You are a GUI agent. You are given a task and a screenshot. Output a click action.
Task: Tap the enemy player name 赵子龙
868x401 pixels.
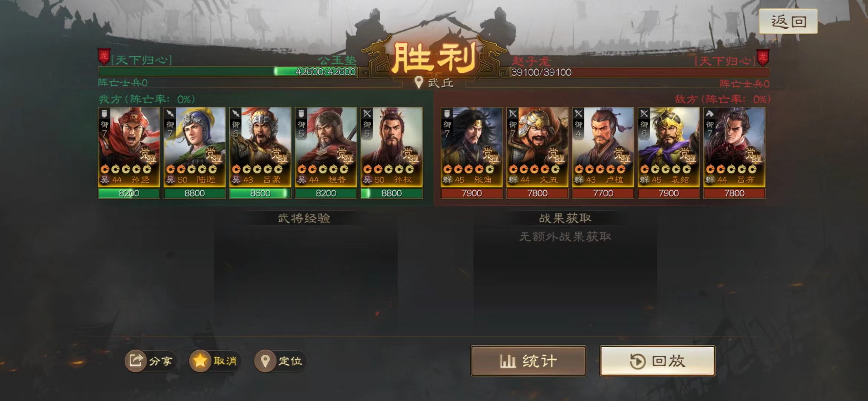click(531, 61)
